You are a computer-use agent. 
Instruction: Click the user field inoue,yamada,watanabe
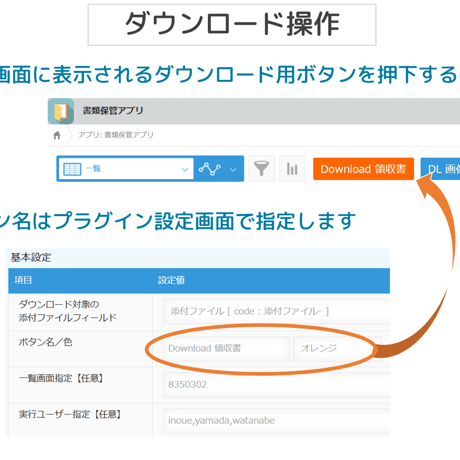pos(276,421)
